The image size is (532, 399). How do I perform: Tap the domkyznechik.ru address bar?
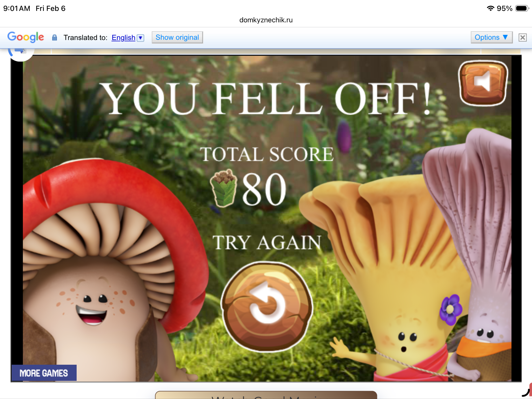(266, 20)
